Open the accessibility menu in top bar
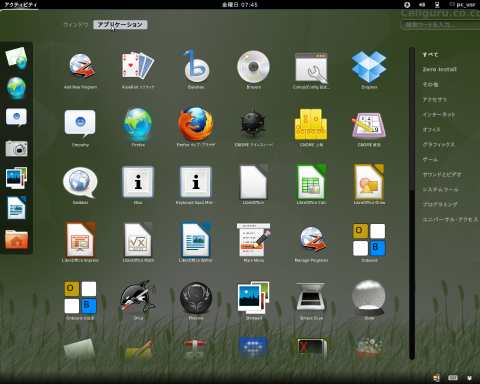This screenshot has width=480, height=384. click(x=407, y=5)
